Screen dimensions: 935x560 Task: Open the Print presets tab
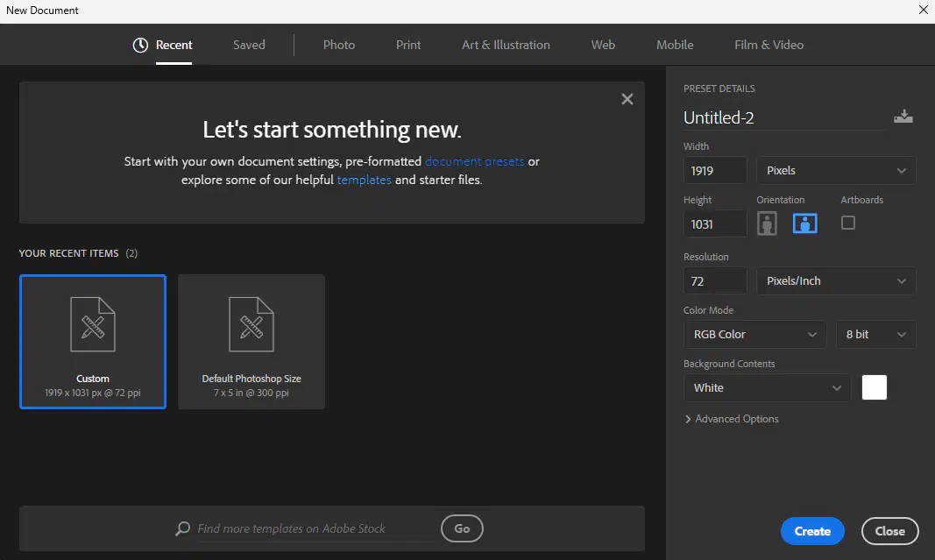[x=408, y=45]
